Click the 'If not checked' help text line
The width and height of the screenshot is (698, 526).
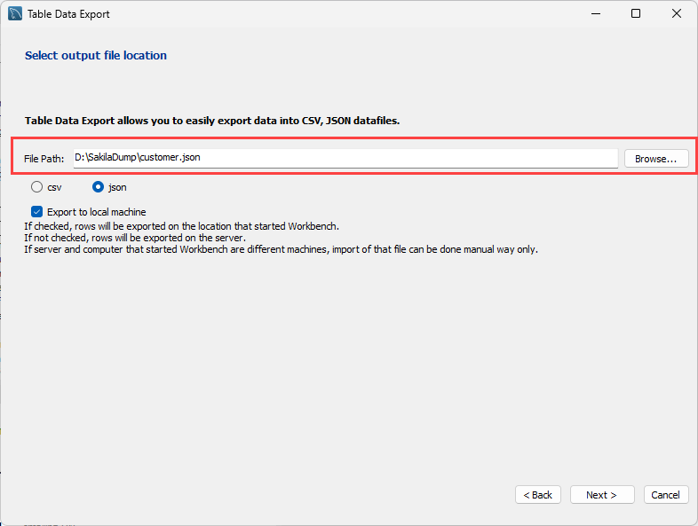134,238
